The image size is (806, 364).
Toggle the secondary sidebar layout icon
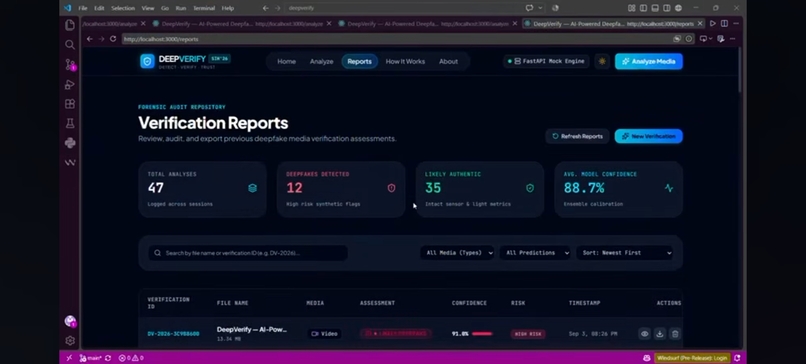pyautogui.click(x=667, y=8)
